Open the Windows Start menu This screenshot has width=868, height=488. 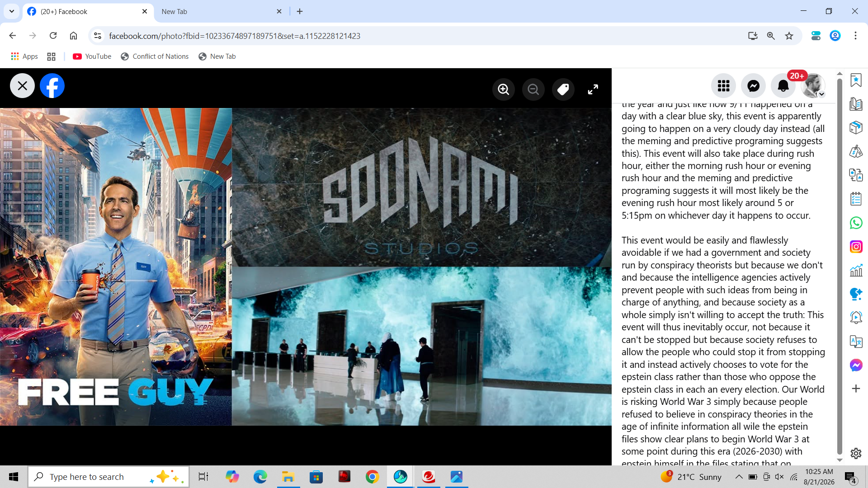(14, 477)
